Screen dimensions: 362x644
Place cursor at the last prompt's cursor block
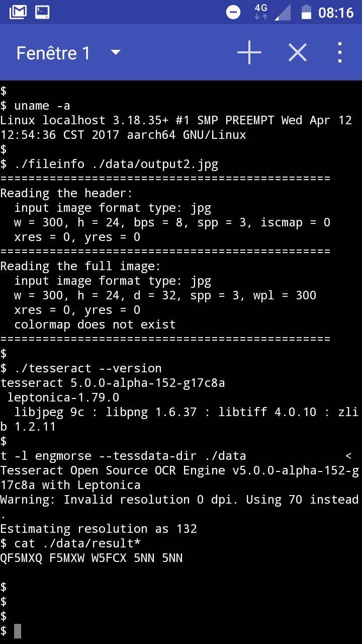(x=18, y=630)
